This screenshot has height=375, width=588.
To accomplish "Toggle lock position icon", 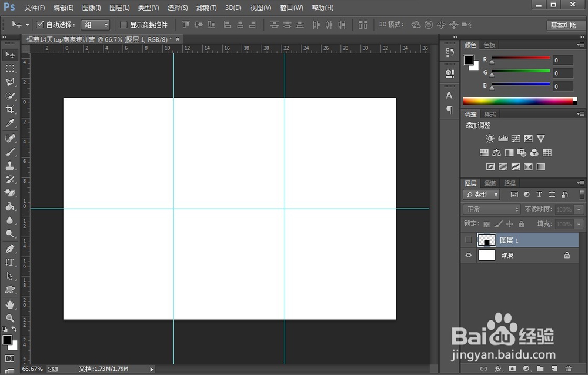I will pos(510,225).
